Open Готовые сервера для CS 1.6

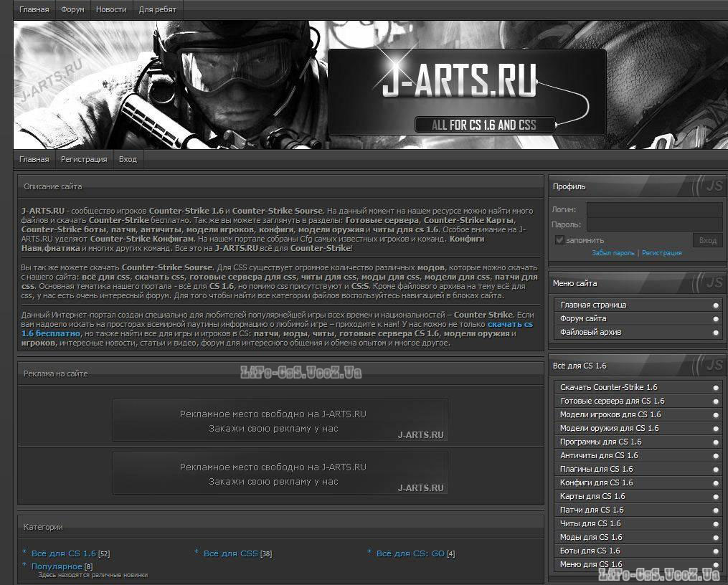click(x=638, y=401)
